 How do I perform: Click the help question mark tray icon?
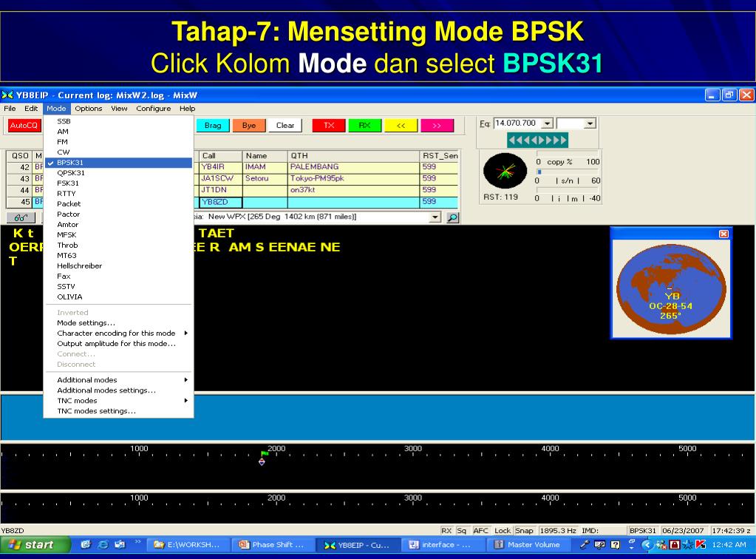point(615,544)
